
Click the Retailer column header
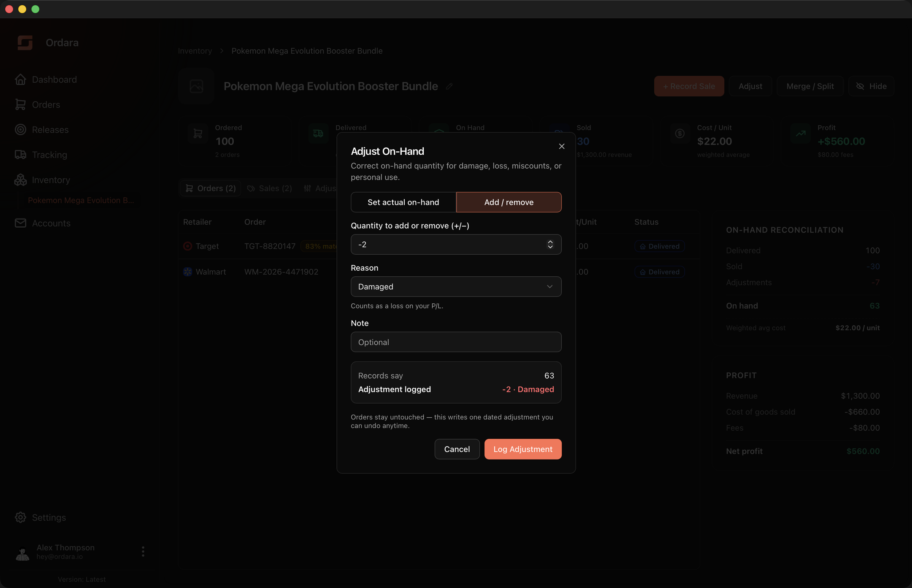pyautogui.click(x=197, y=222)
